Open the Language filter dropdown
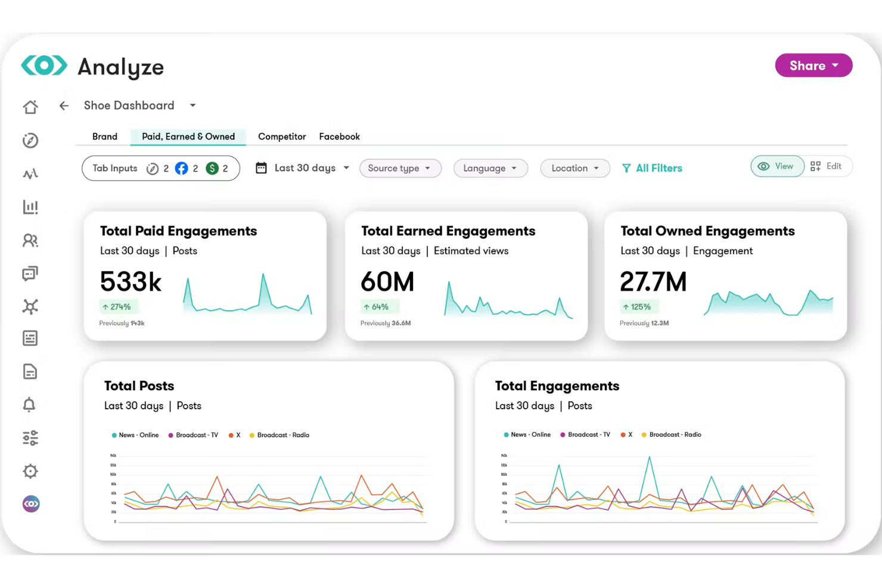Screen dimensions: 882x588 [491, 169]
